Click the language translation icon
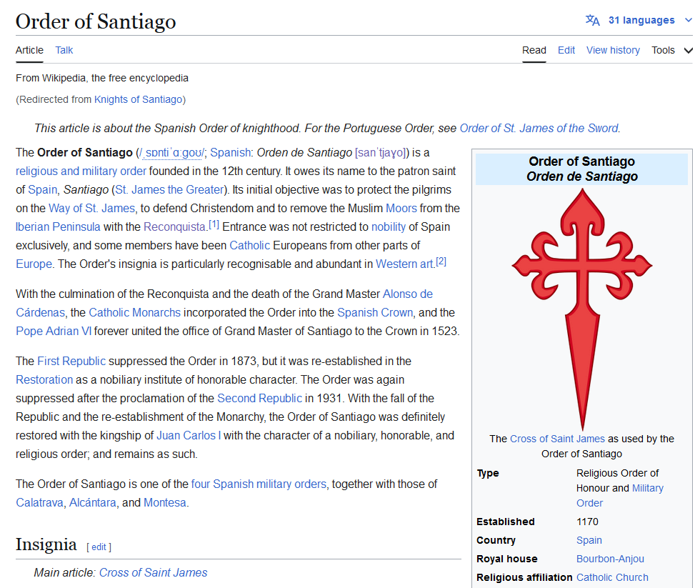This screenshot has width=700, height=588. pyautogui.click(x=592, y=20)
